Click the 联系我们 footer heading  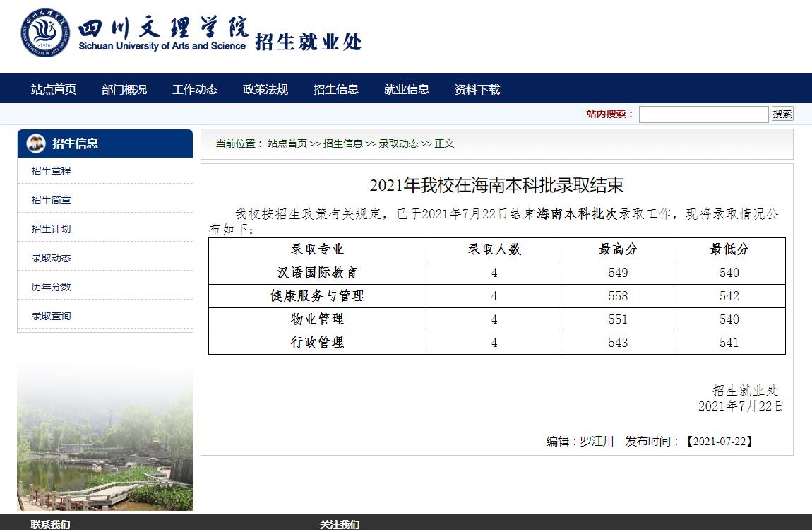tap(50, 524)
